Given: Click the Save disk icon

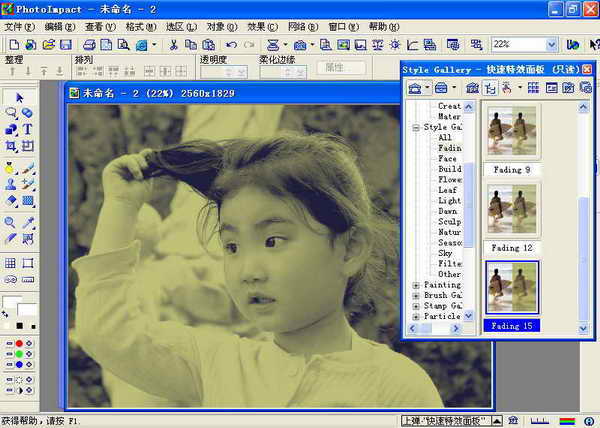Looking at the screenshot, I should pos(65,45).
